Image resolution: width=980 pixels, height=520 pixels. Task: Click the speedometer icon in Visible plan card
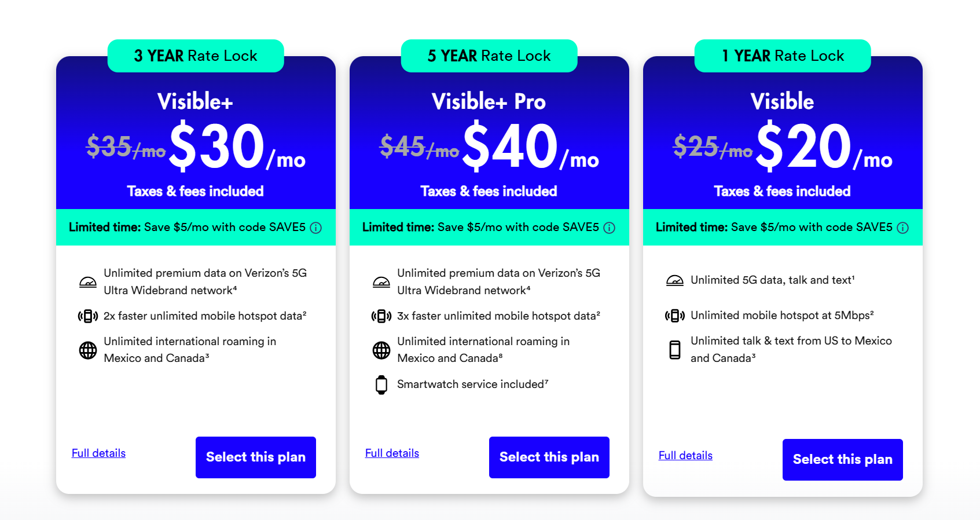tap(675, 281)
